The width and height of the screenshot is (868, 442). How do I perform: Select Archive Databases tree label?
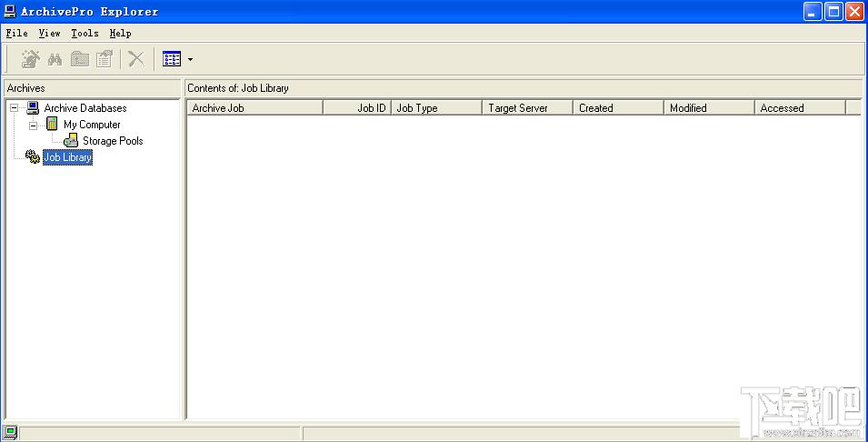85,108
